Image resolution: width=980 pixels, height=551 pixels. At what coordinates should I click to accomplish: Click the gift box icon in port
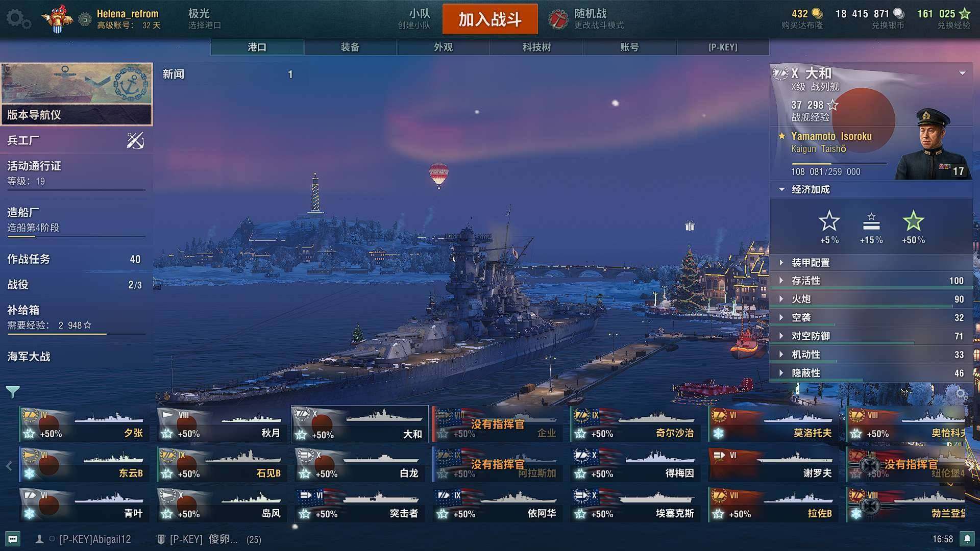coord(690,226)
